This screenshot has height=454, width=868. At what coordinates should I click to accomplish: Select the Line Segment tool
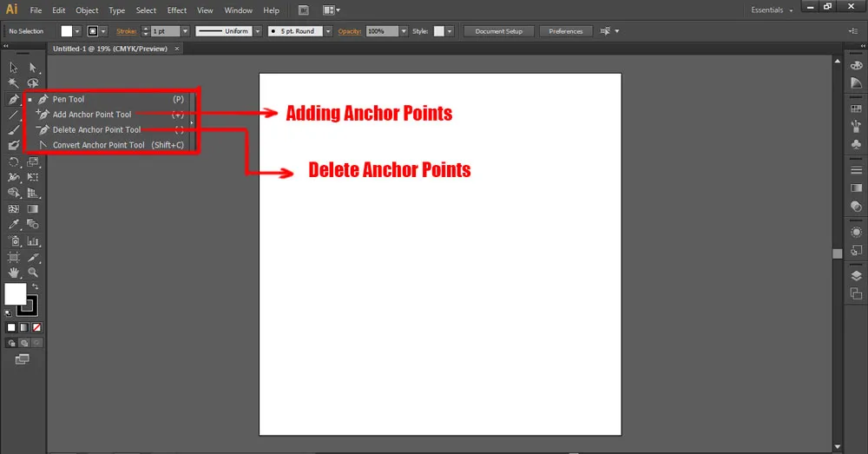point(13,115)
